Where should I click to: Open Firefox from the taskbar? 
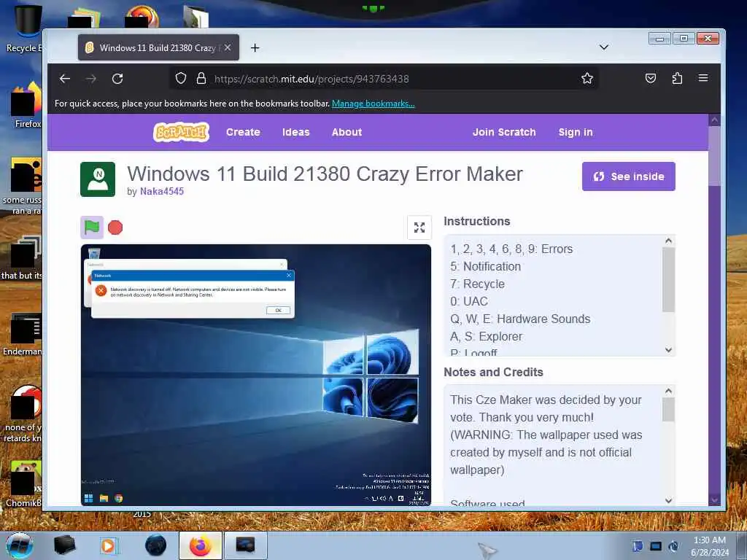[x=201, y=545]
